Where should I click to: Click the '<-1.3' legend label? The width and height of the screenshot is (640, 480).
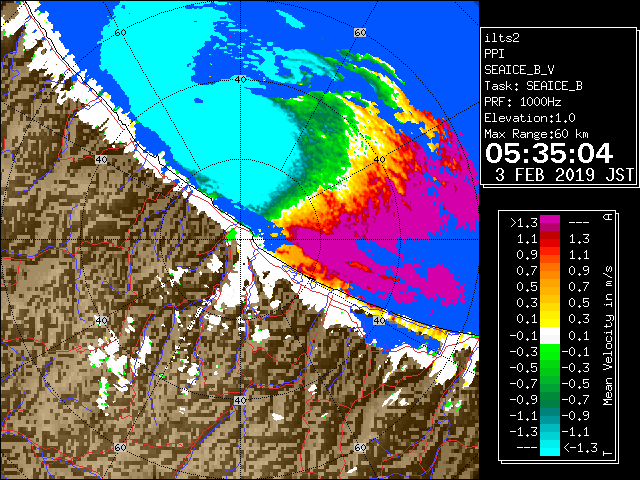click(580, 447)
